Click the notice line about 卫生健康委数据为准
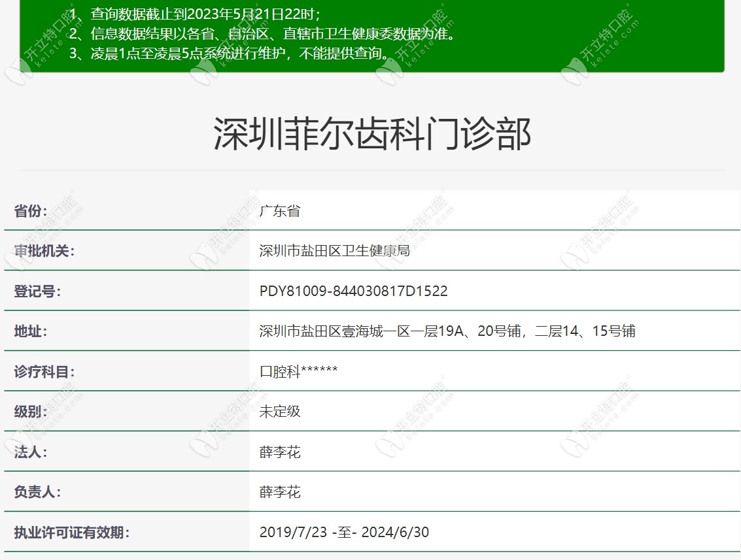 pos(262,34)
